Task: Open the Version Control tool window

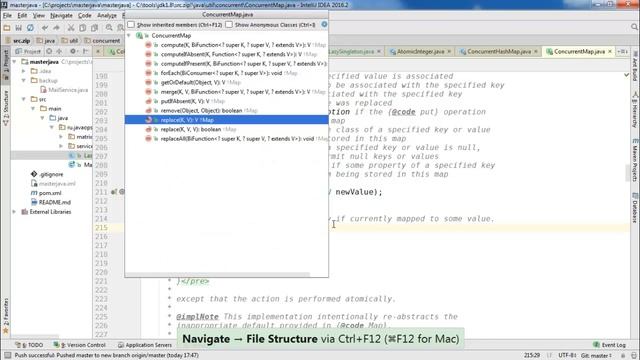Action: 80,345
